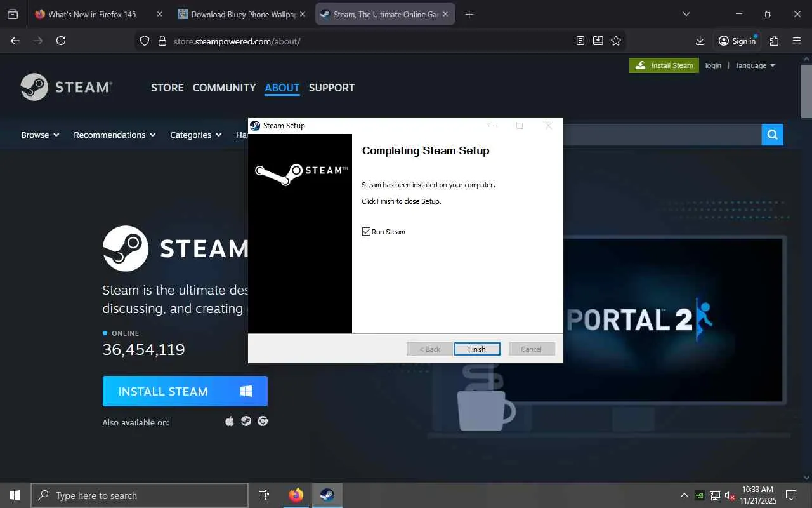Click the site padlock icon

point(162,41)
